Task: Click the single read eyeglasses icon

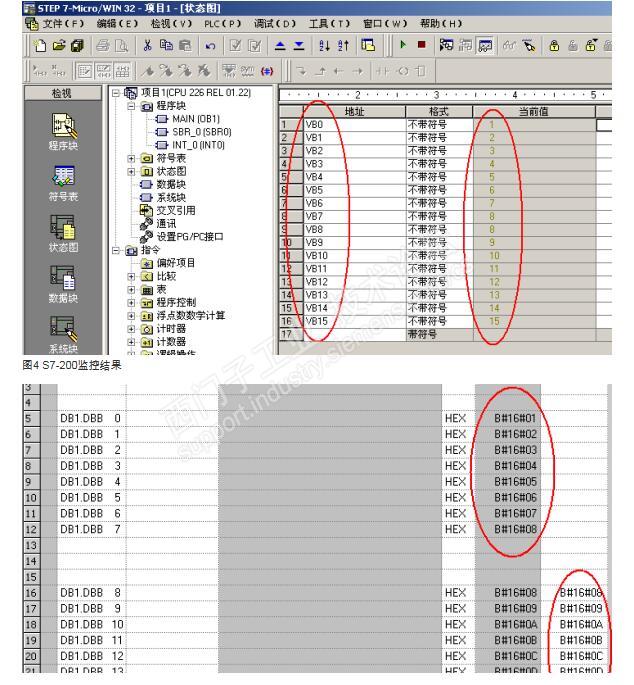Action: click(509, 45)
